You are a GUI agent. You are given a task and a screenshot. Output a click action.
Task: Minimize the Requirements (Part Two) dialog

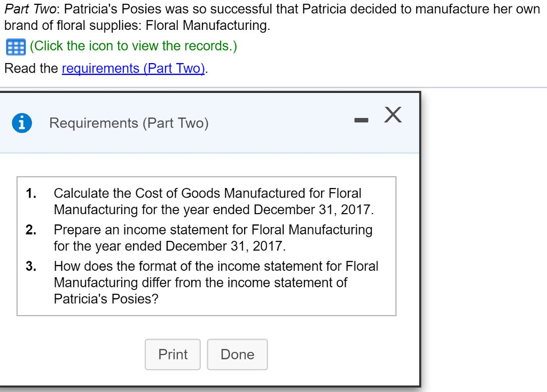(x=362, y=121)
